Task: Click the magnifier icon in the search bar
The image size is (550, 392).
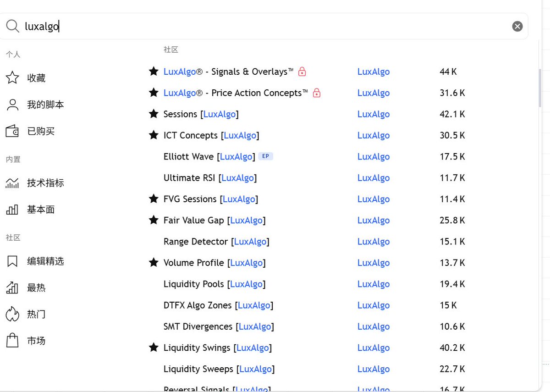Action: 12,26
